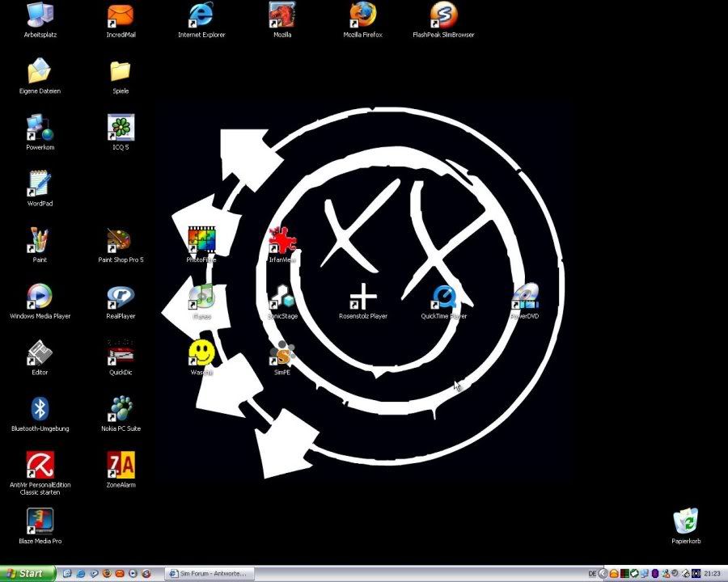Select the ZoneAlarm desktop icon
The height and width of the screenshot is (582, 728).
point(121,465)
